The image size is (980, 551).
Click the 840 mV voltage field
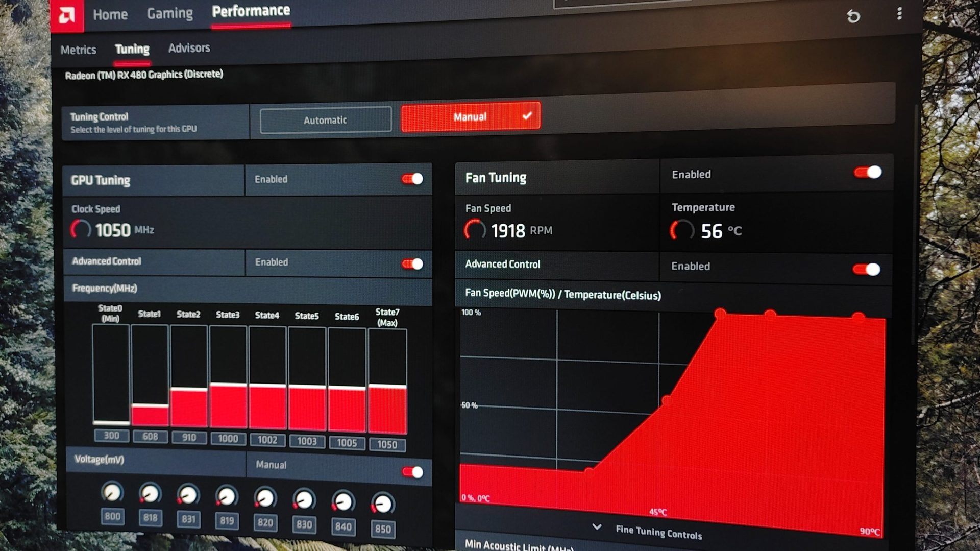(343, 526)
